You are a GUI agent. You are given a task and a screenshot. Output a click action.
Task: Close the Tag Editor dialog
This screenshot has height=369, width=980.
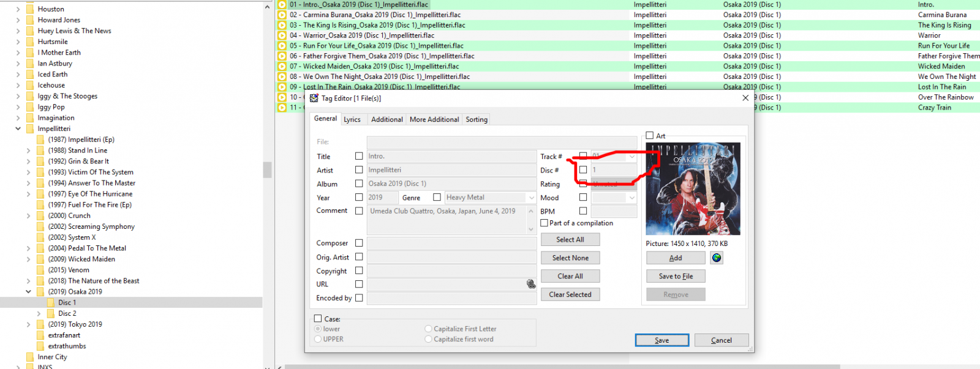coord(745,98)
